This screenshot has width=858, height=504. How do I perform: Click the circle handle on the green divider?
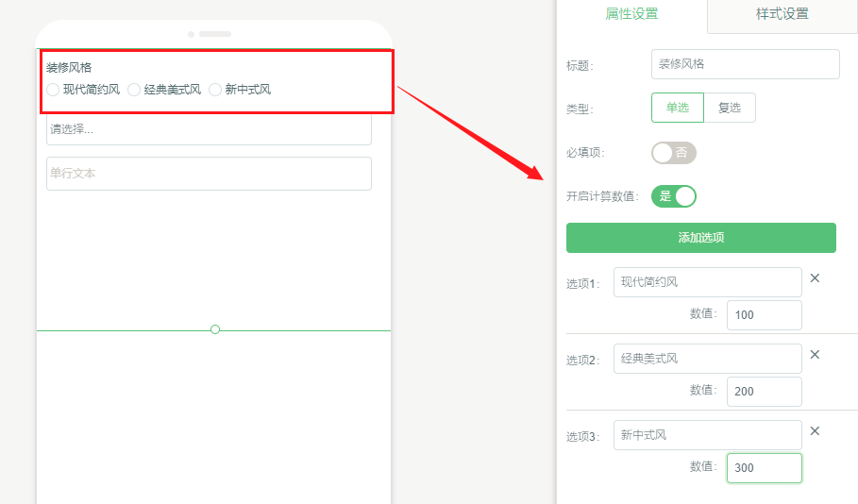[215, 329]
